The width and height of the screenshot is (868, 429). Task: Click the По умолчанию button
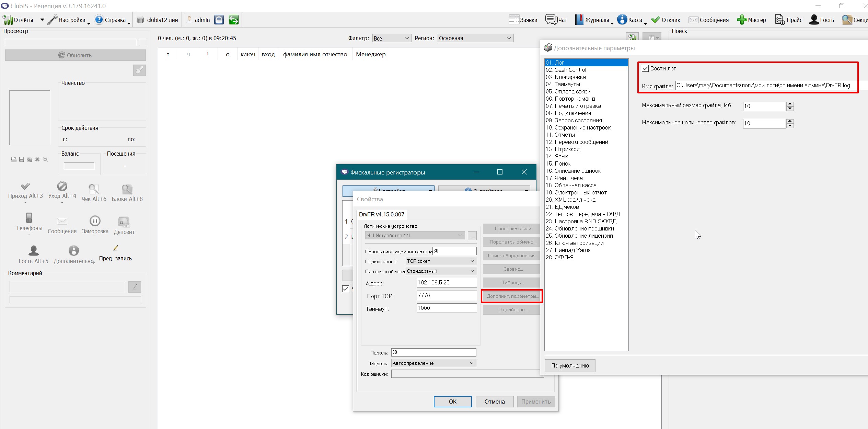click(570, 365)
